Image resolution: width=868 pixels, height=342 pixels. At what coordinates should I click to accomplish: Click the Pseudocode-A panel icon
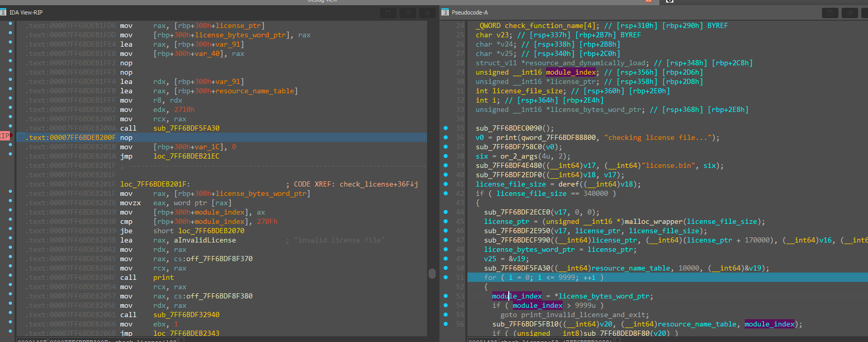tap(446, 12)
